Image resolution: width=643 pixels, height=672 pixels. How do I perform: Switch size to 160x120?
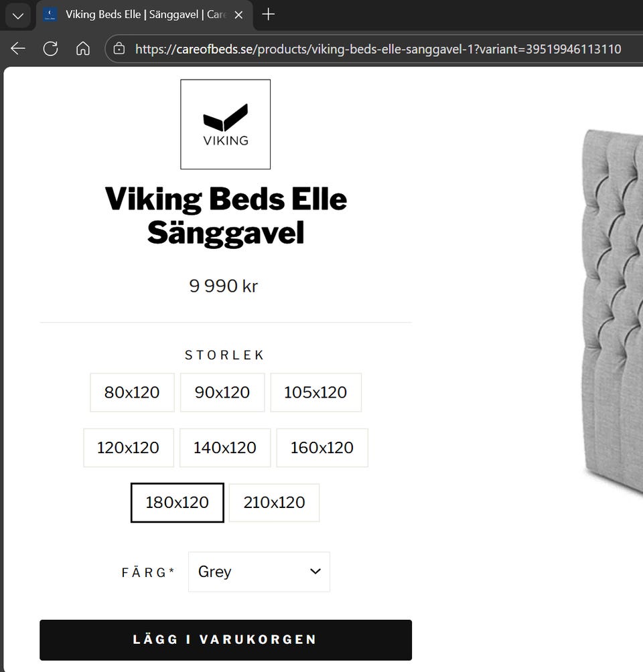322,447
